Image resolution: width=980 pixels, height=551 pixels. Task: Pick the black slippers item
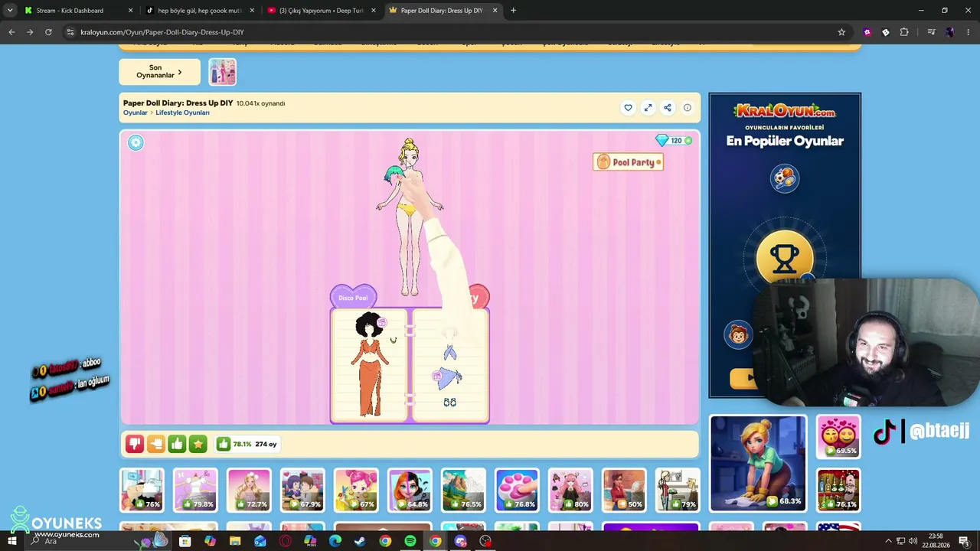[x=449, y=402]
